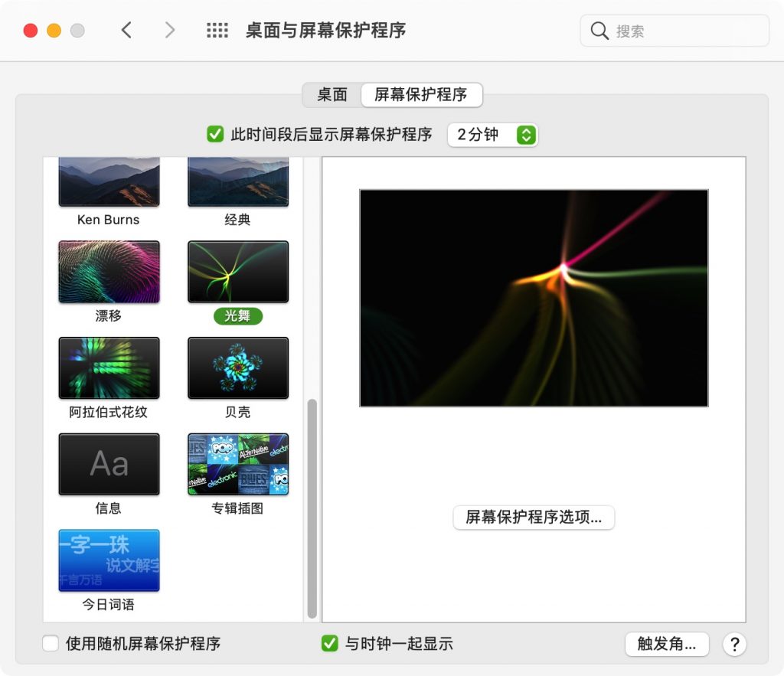Select the 信息 Aa screensaver thumbnail
This screenshot has height=676, width=784.
[x=109, y=465]
